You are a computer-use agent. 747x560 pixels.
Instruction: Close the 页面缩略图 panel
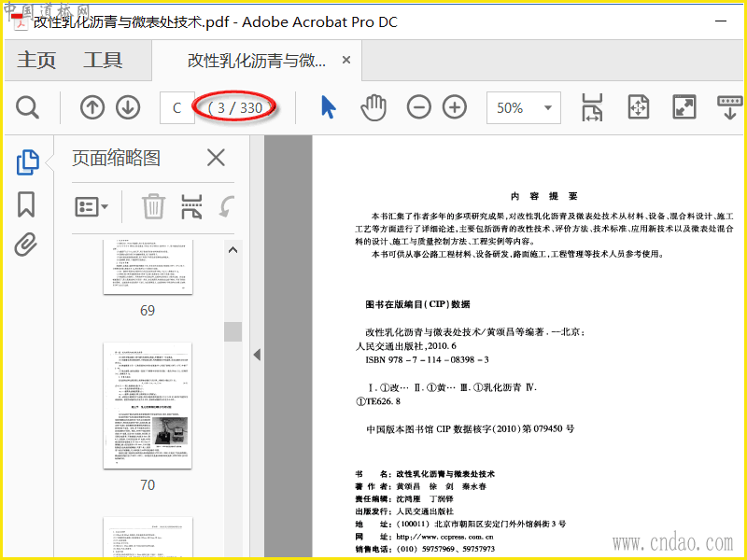click(x=216, y=158)
